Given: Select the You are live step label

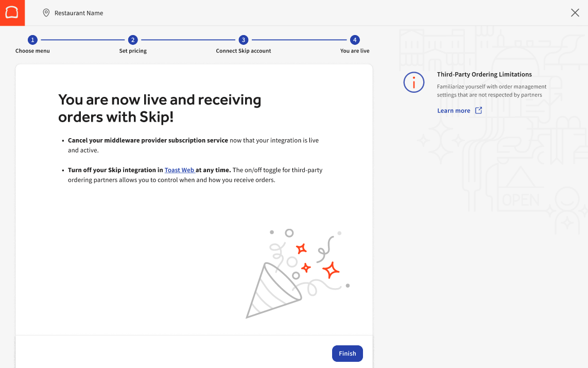Looking at the screenshot, I should pyautogui.click(x=355, y=51).
